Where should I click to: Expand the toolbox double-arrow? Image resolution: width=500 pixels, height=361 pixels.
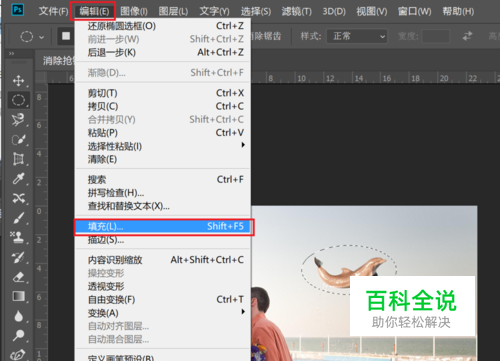point(12,53)
